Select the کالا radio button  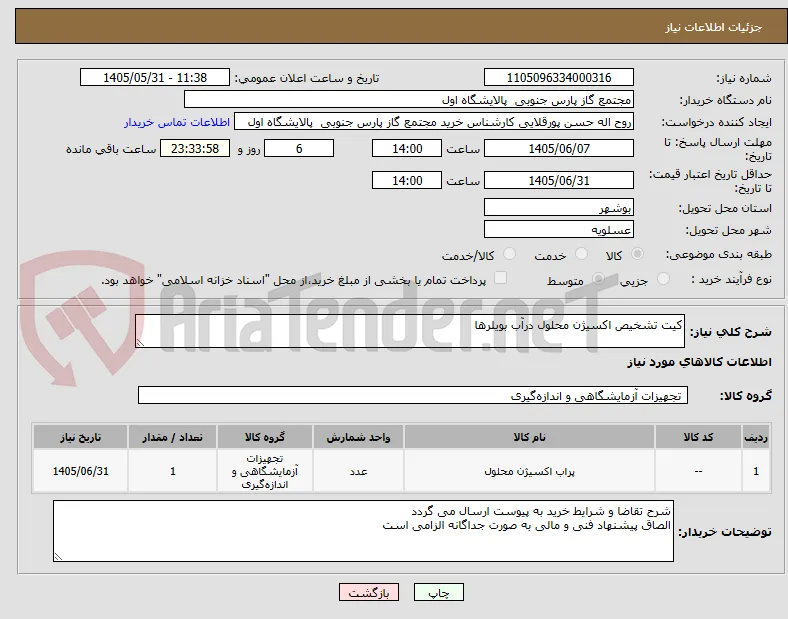637,254
